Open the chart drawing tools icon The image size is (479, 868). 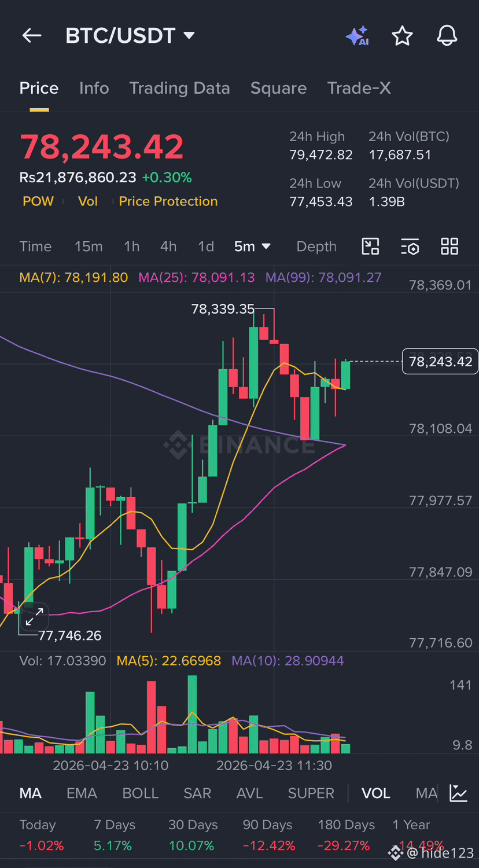tap(370, 247)
